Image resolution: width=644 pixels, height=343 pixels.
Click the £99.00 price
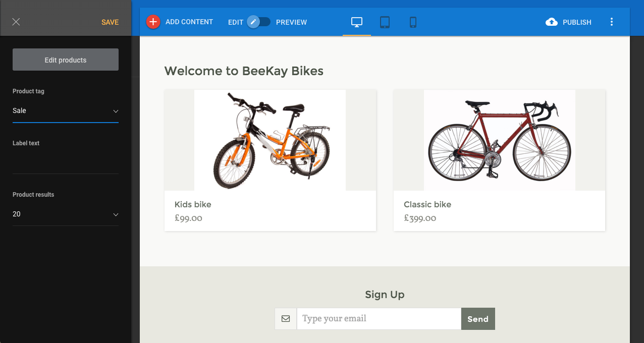coord(188,218)
